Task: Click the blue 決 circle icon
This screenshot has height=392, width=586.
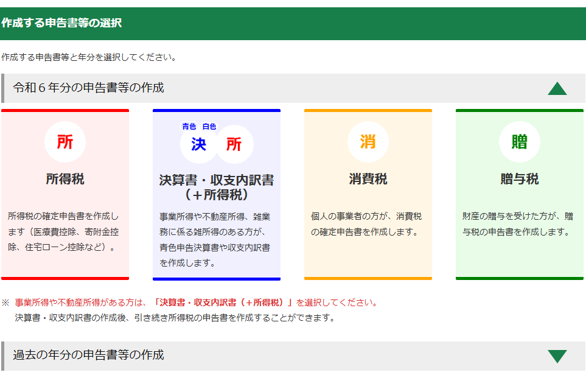Action: (199, 144)
